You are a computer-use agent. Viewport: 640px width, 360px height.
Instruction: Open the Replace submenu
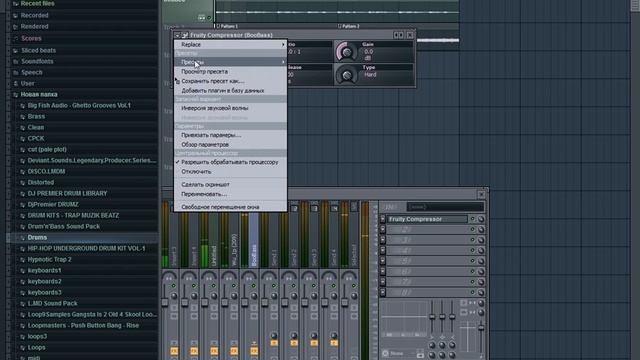coord(230,44)
